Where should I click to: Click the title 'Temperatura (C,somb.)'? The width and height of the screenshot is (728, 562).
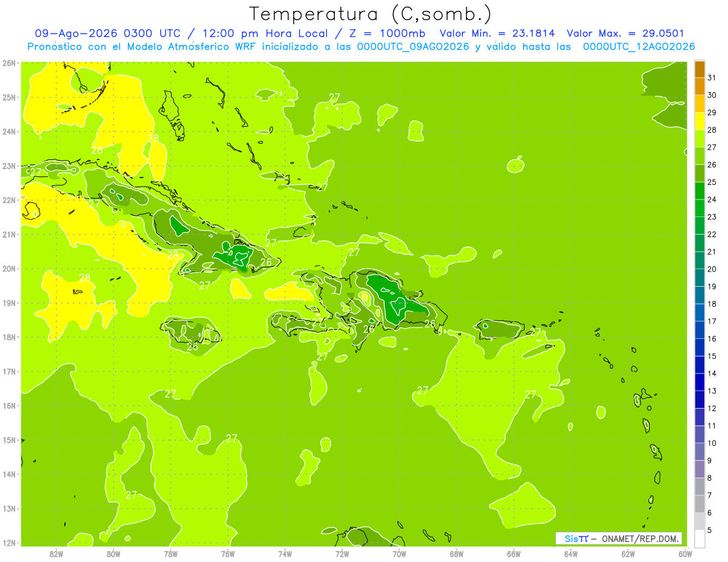pyautogui.click(x=371, y=14)
